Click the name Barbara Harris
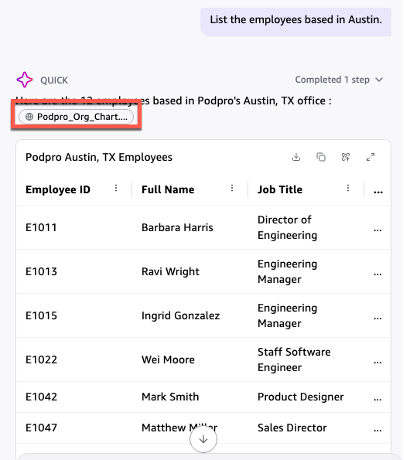Image resolution: width=404 pixels, height=460 pixels. (x=177, y=228)
